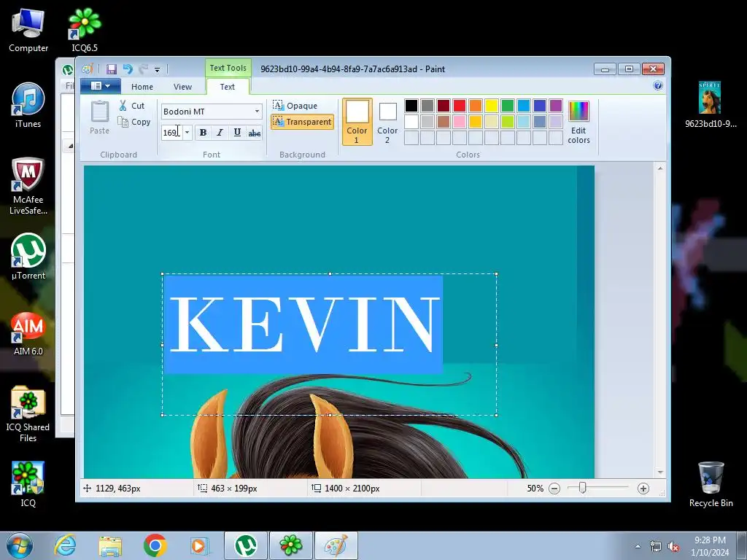Click the Paste clipboard button
Screen dimensions: 747x560
(x=99, y=117)
